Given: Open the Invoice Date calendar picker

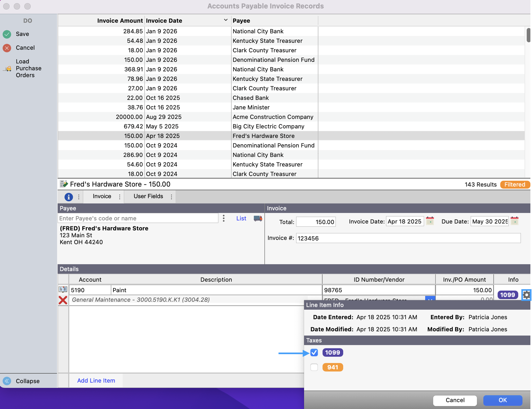Looking at the screenshot, I should coord(430,221).
